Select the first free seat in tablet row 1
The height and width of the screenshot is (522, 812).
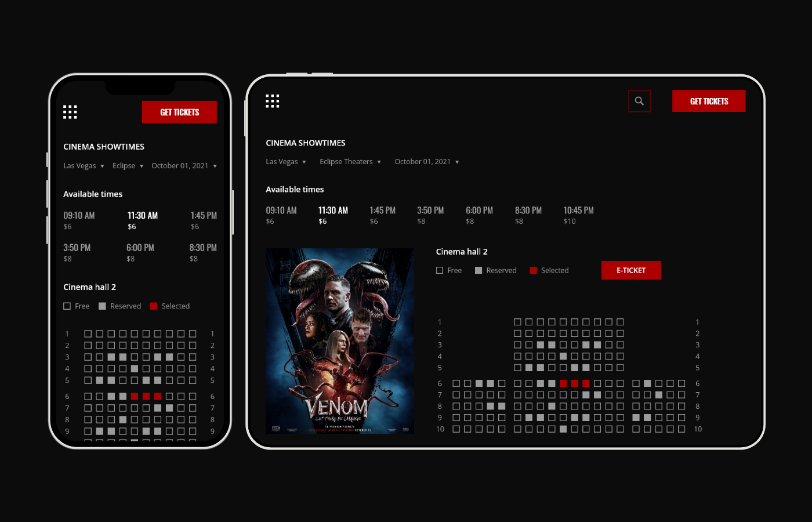(517, 322)
